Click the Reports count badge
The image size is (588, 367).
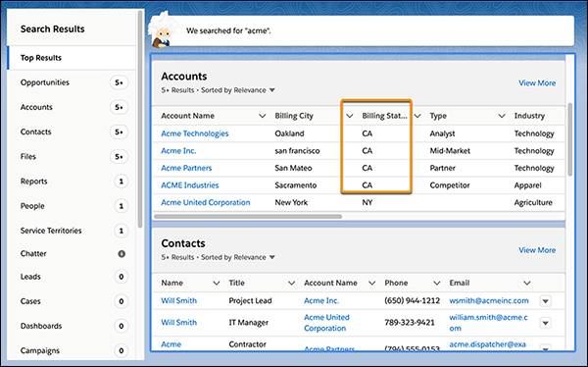pyautogui.click(x=121, y=182)
